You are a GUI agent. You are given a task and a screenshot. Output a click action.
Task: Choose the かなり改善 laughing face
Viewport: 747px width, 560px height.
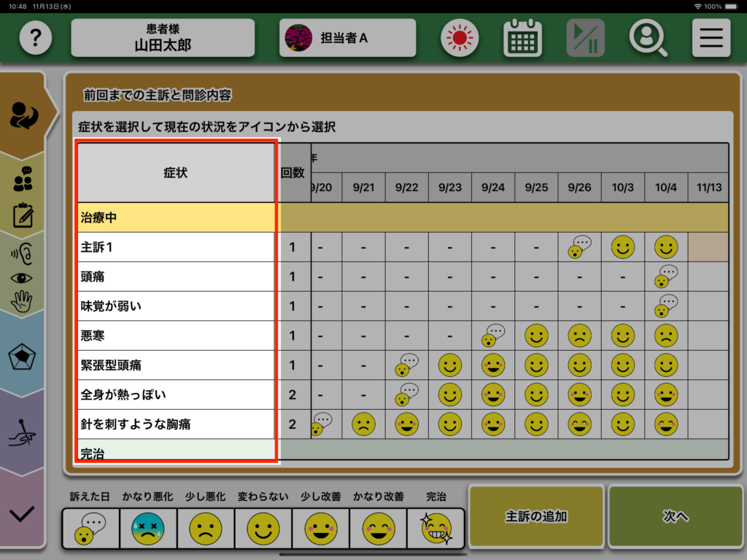(x=379, y=528)
